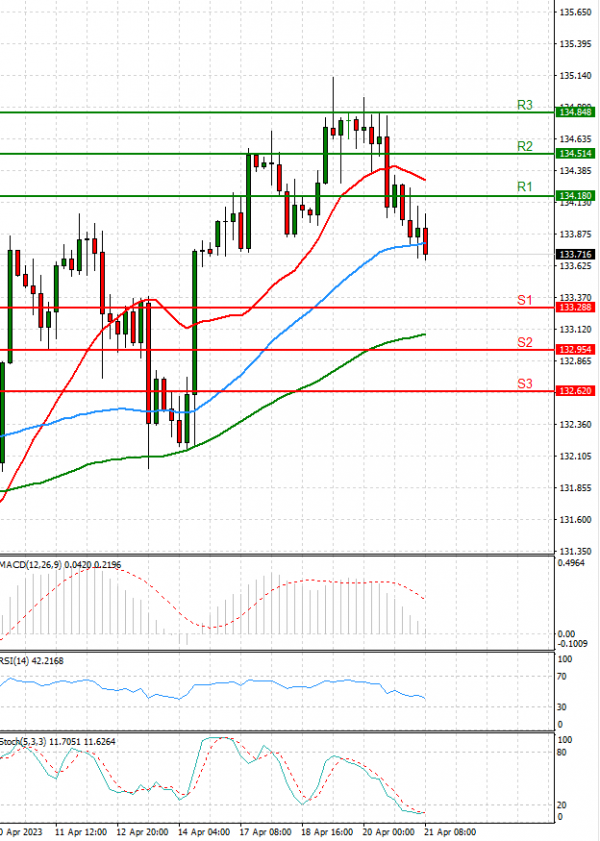
Task: Click the 11 Apr 12:00 time label
Action: 80,832
